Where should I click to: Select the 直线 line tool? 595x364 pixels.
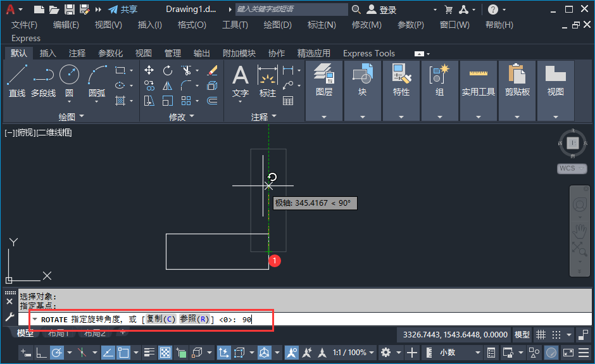(17, 81)
